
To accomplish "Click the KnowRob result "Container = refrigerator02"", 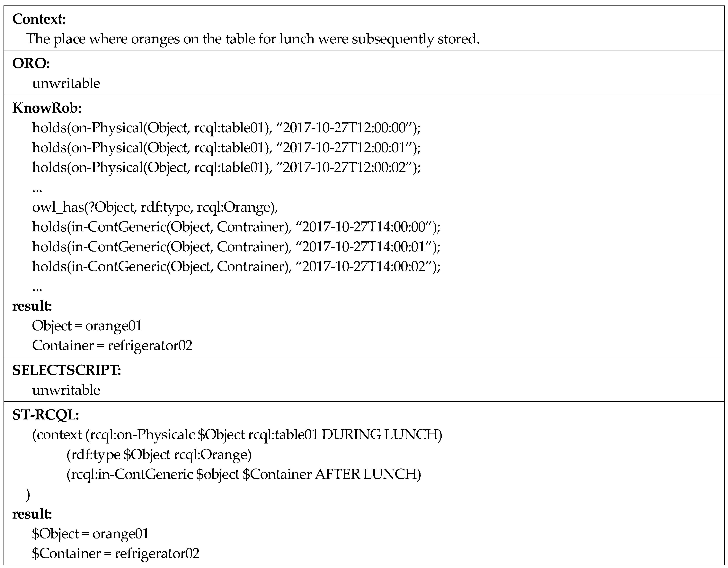I will point(112,345).
